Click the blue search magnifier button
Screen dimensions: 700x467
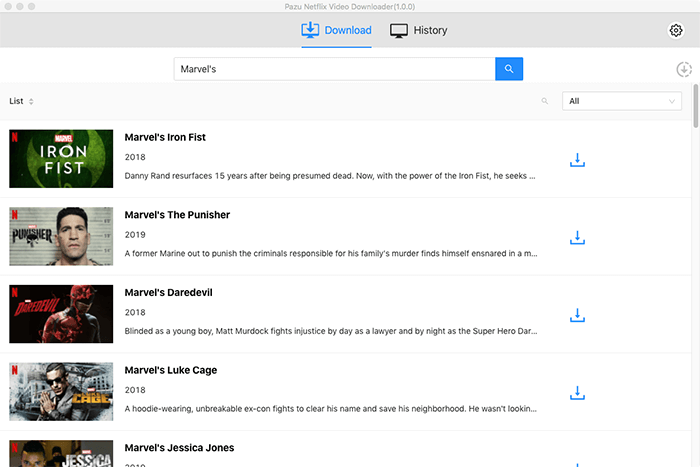click(x=509, y=69)
